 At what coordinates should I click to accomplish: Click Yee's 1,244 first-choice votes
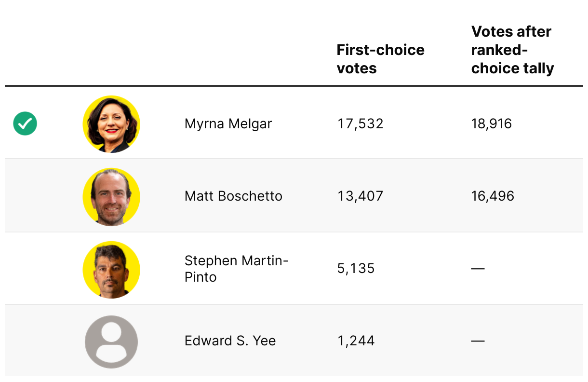pyautogui.click(x=356, y=341)
